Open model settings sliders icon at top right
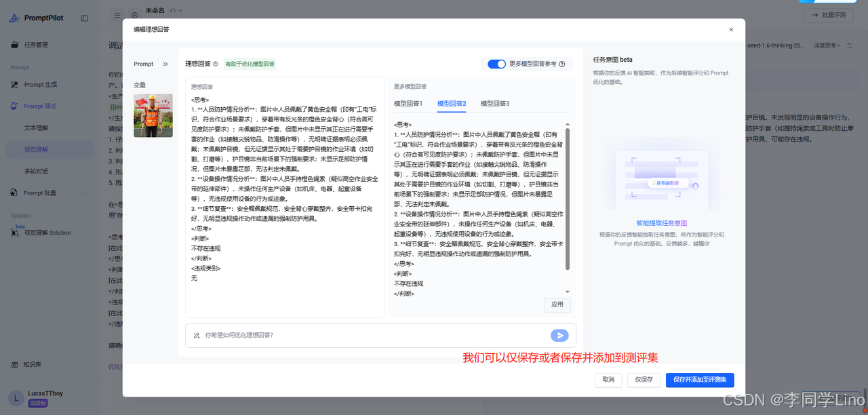Viewport: 868px width, 415px height. 850,45
